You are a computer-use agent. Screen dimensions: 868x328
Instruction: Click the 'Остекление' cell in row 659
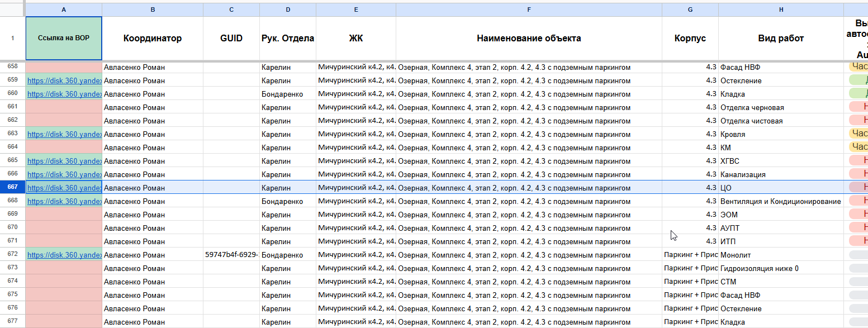pyautogui.click(x=781, y=80)
